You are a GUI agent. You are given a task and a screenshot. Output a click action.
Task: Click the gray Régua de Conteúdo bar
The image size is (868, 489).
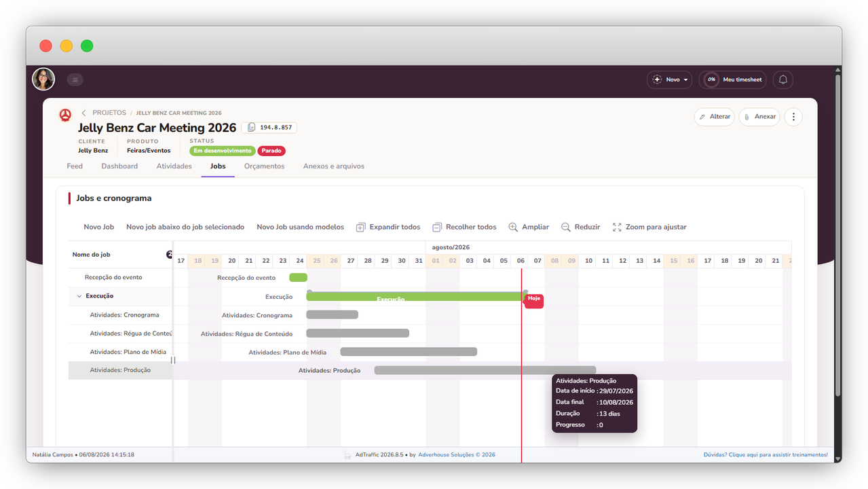[x=358, y=333]
